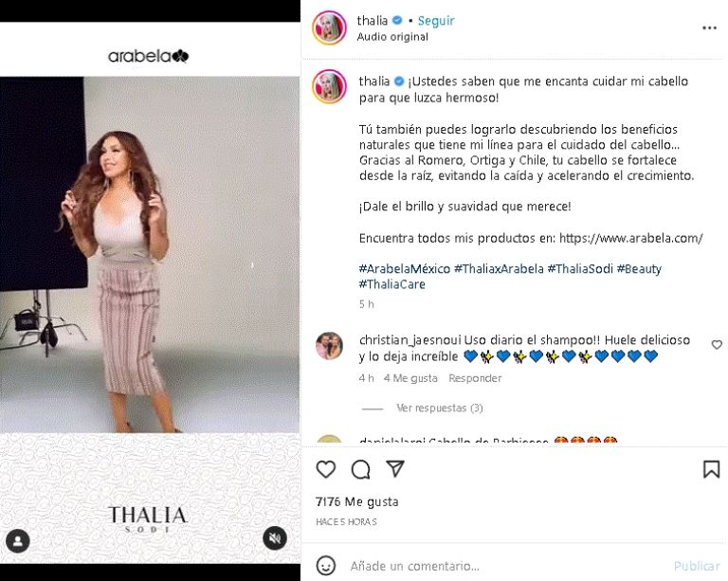The height and width of the screenshot is (581, 728).
Task: Click the Añade un comentario input field
Action: point(508,566)
